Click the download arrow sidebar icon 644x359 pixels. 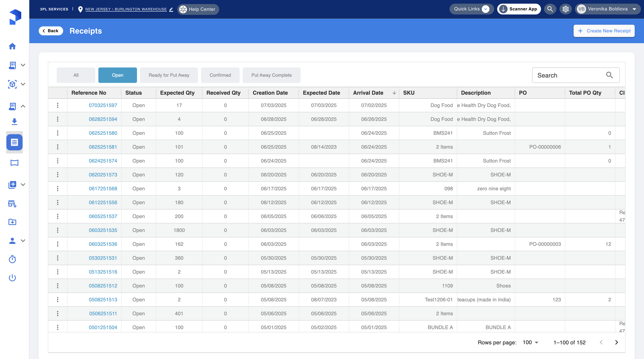coord(14,122)
